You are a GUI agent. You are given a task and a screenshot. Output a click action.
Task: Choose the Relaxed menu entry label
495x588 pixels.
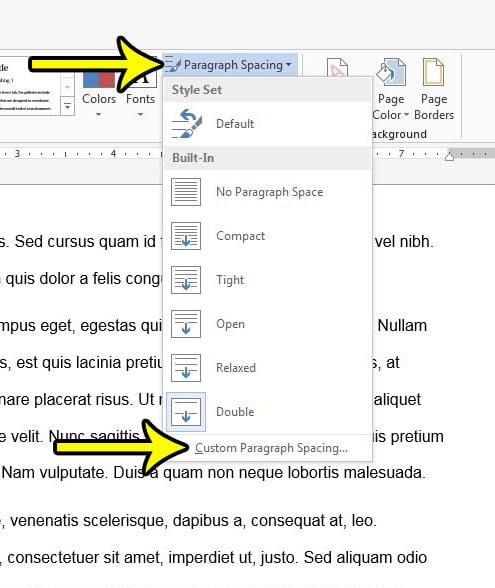[236, 368]
